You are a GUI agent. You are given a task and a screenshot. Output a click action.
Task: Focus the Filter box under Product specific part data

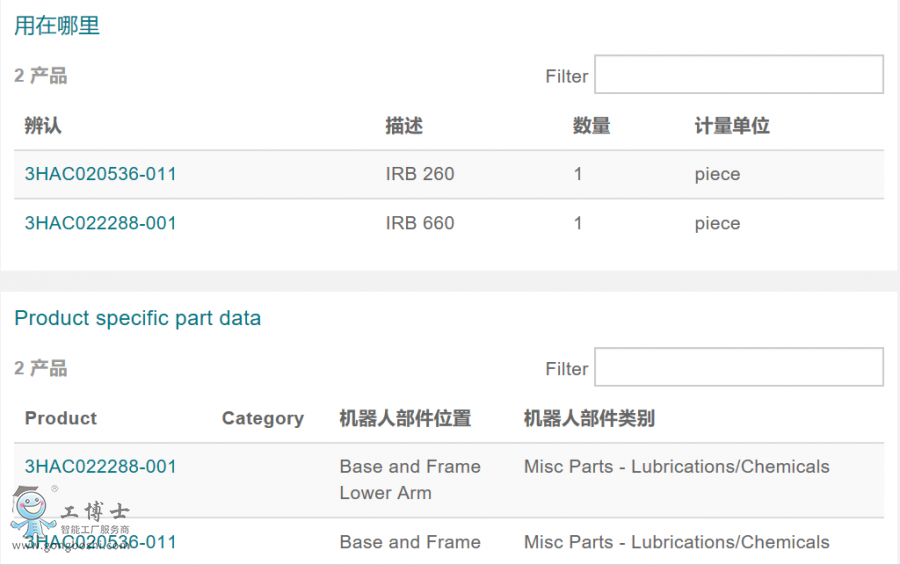[738, 367]
